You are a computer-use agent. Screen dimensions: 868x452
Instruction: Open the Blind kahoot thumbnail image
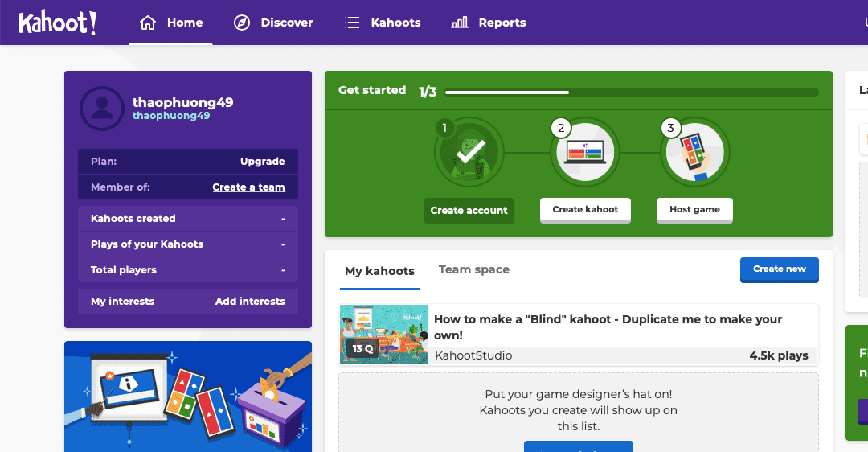coord(383,335)
